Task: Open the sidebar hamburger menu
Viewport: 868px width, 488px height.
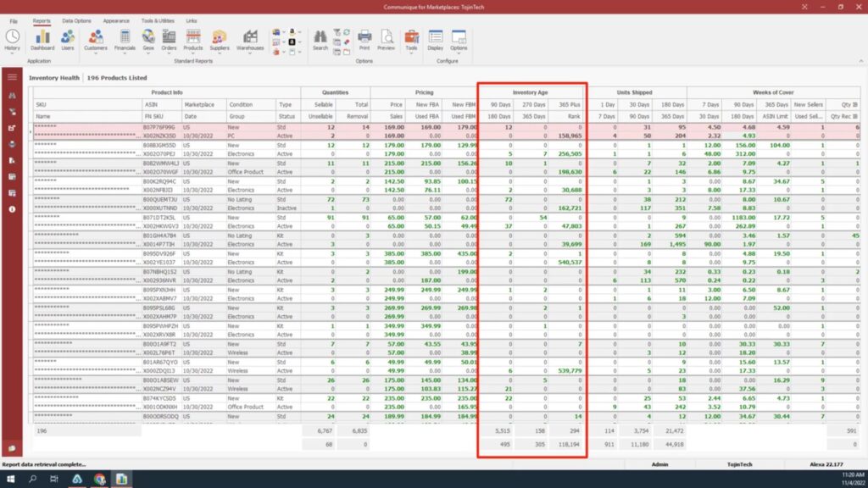Action: (11, 76)
